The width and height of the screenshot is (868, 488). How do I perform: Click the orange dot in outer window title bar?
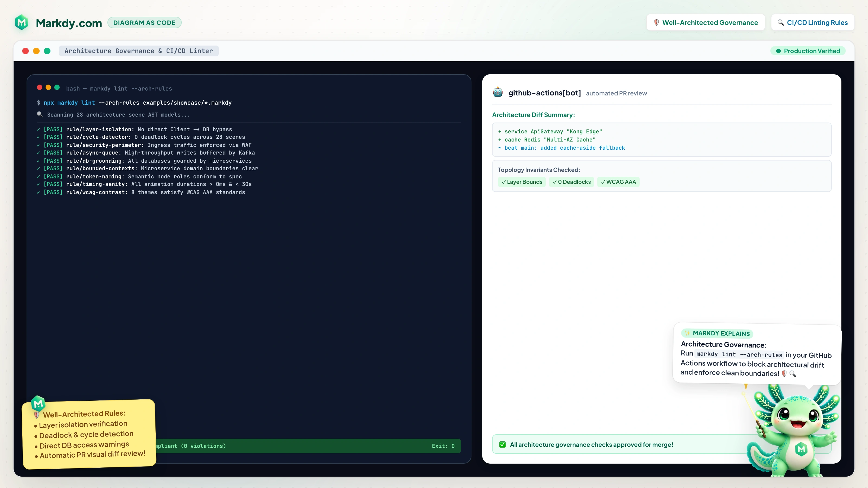coord(36,51)
